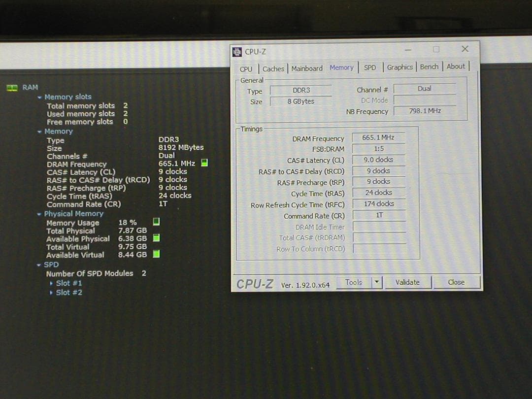
Task: Collapse the Memory section in RAM tree
Action: point(39,132)
